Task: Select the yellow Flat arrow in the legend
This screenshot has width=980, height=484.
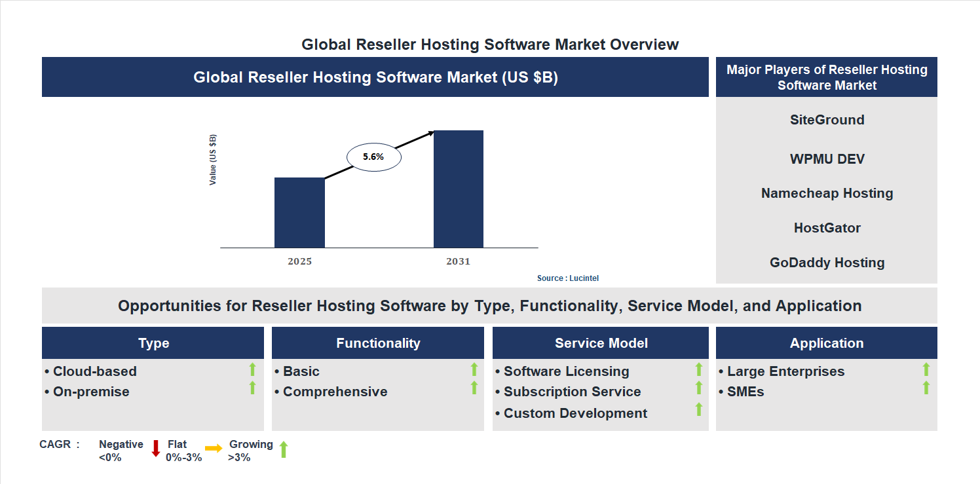Action: 214,449
